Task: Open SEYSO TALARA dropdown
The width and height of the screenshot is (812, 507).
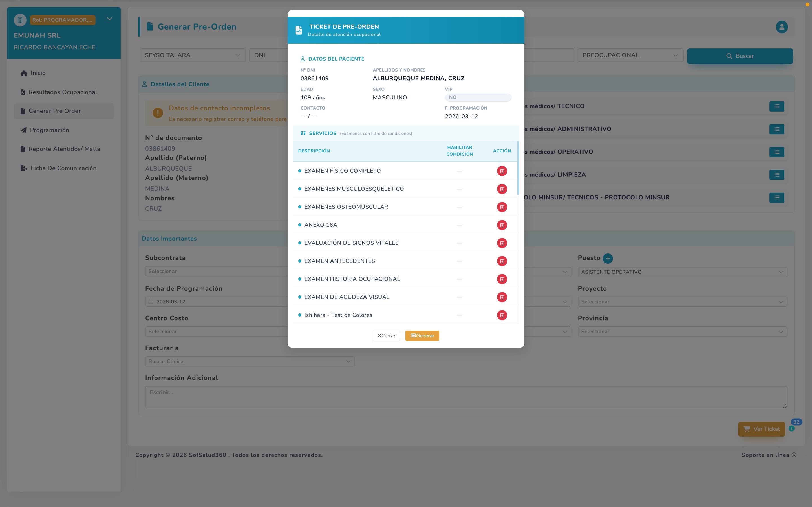Action: click(x=192, y=55)
